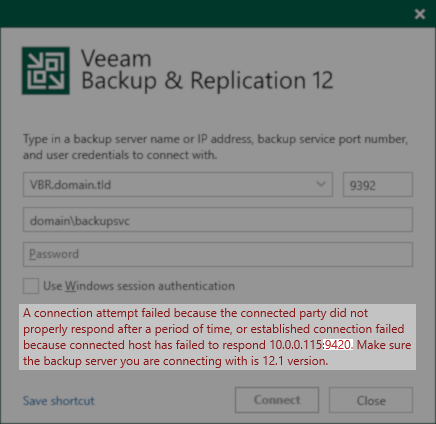The image size is (436, 424).
Task: Open the Save shortcut link
Action: click(x=59, y=401)
